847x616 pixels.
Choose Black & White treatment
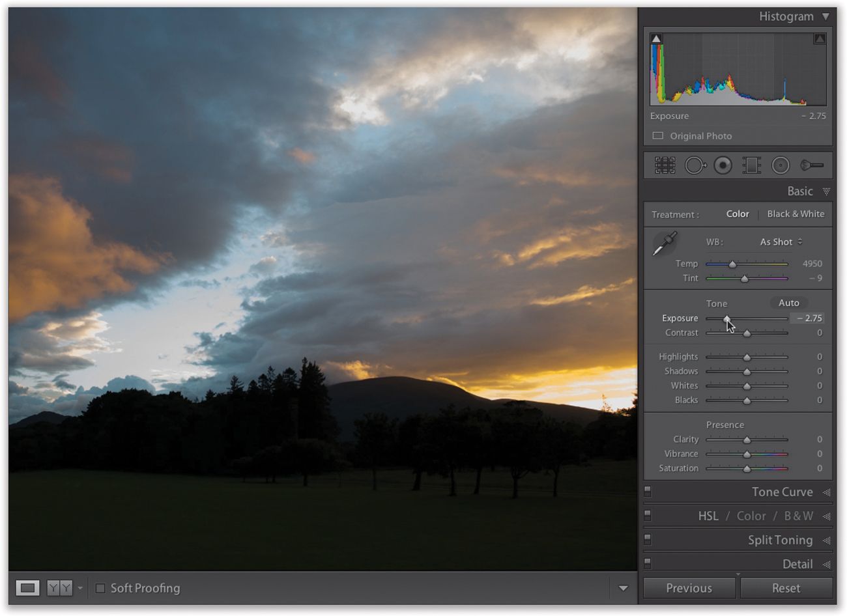[796, 214]
